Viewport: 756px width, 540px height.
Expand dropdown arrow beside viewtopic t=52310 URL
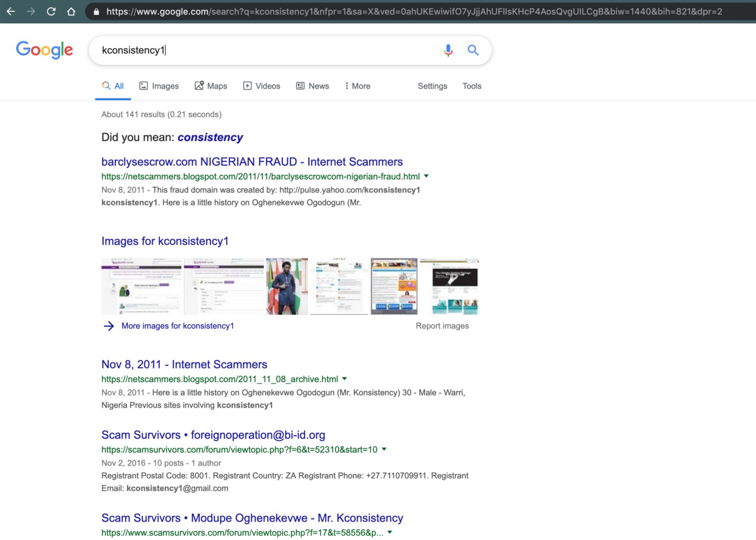click(384, 449)
